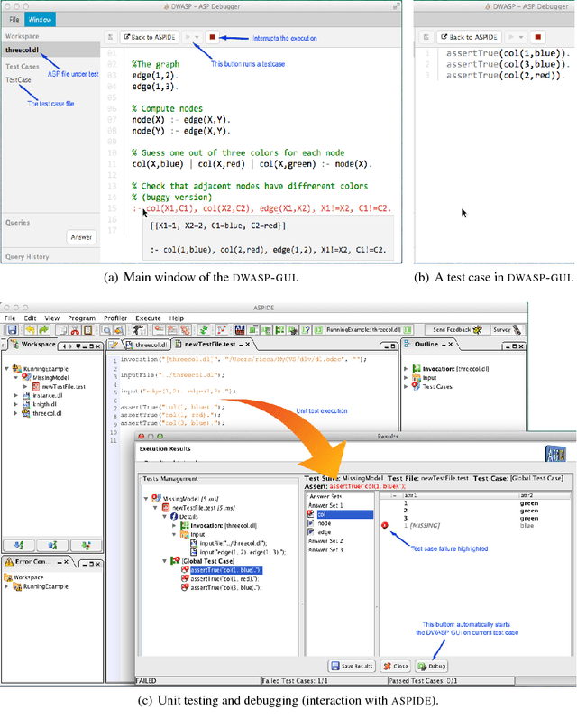
Task: Click the pencil editor tab icon in ASPIDE
Action: (x=114, y=345)
